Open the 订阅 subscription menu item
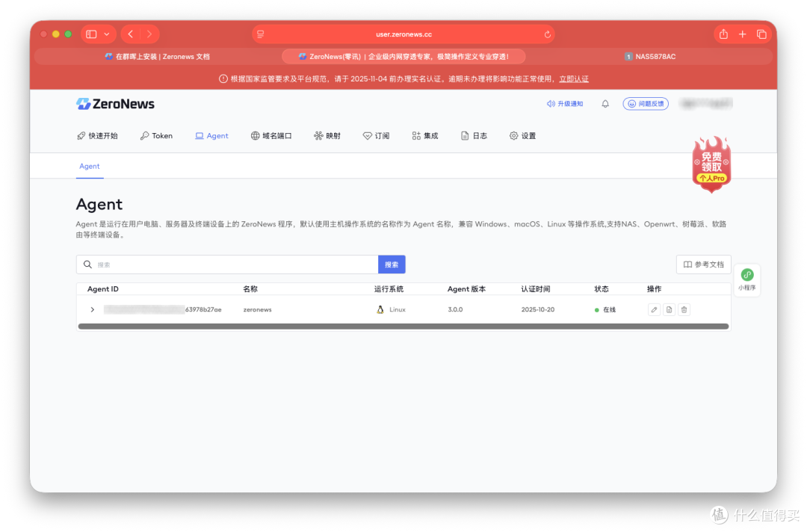 (x=376, y=136)
